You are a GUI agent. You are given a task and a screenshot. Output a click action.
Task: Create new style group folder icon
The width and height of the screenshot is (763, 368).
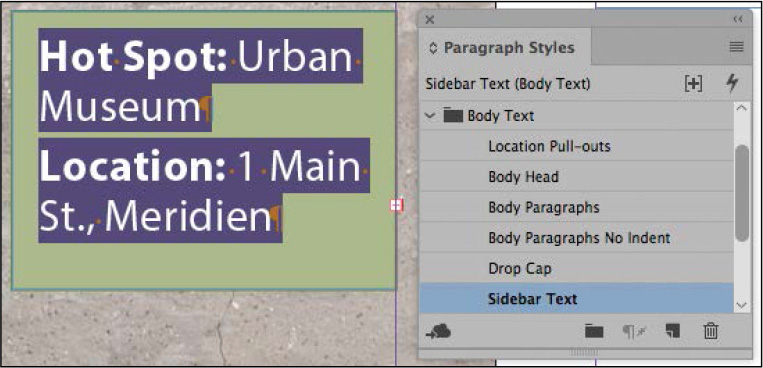click(594, 331)
